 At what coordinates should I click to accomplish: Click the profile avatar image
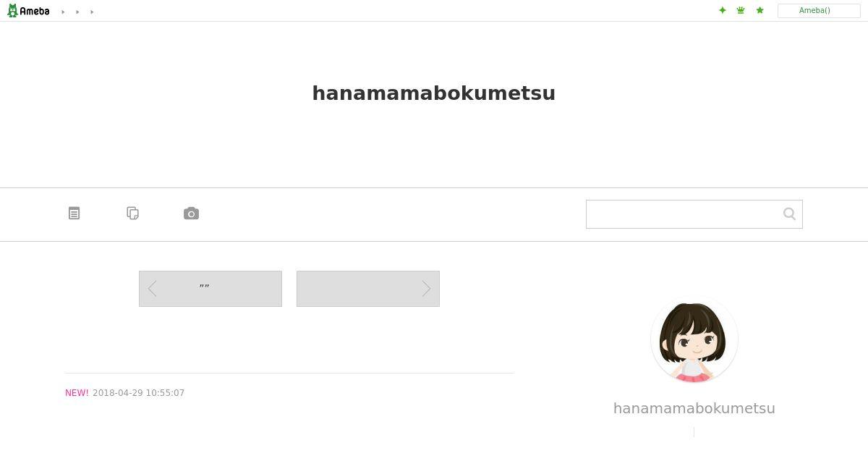click(694, 339)
